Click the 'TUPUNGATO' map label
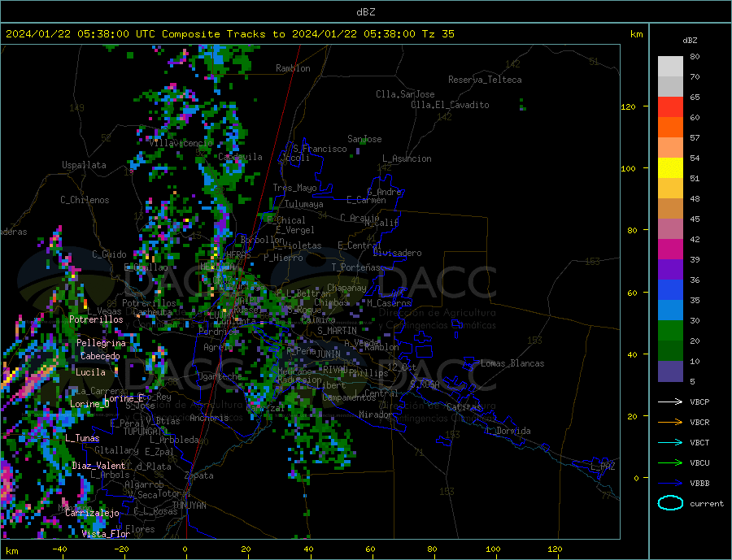This screenshot has height=560, width=732. [x=146, y=432]
